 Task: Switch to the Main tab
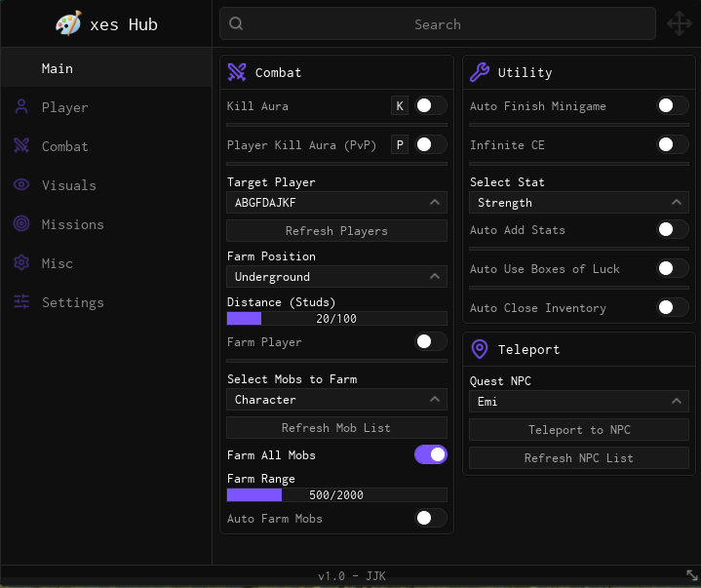(106, 68)
